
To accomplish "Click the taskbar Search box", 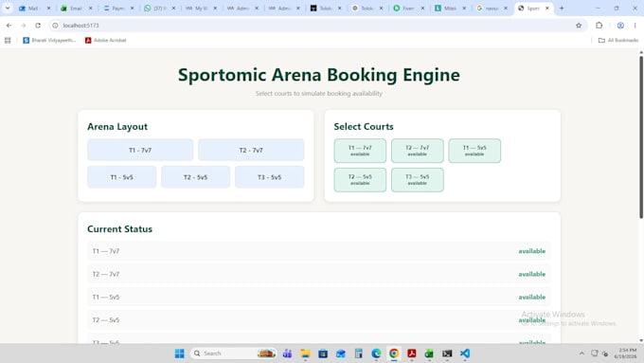I will click(233, 354).
